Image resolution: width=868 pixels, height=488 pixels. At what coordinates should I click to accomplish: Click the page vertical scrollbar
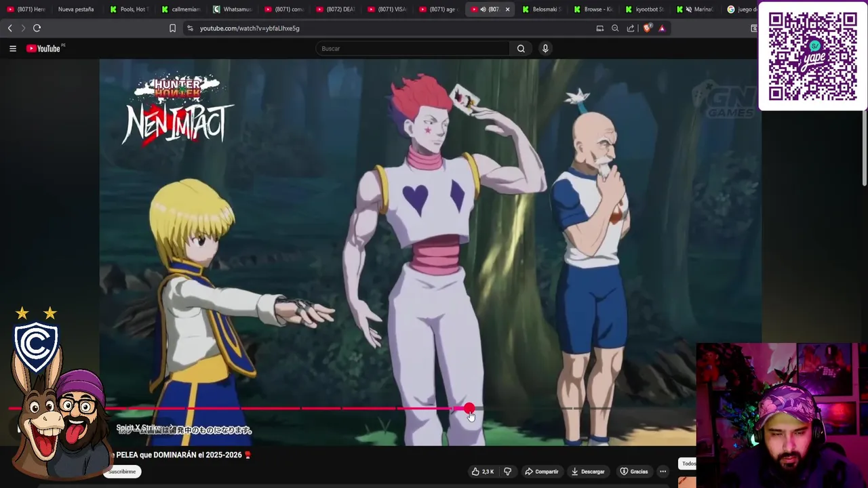[x=865, y=149]
